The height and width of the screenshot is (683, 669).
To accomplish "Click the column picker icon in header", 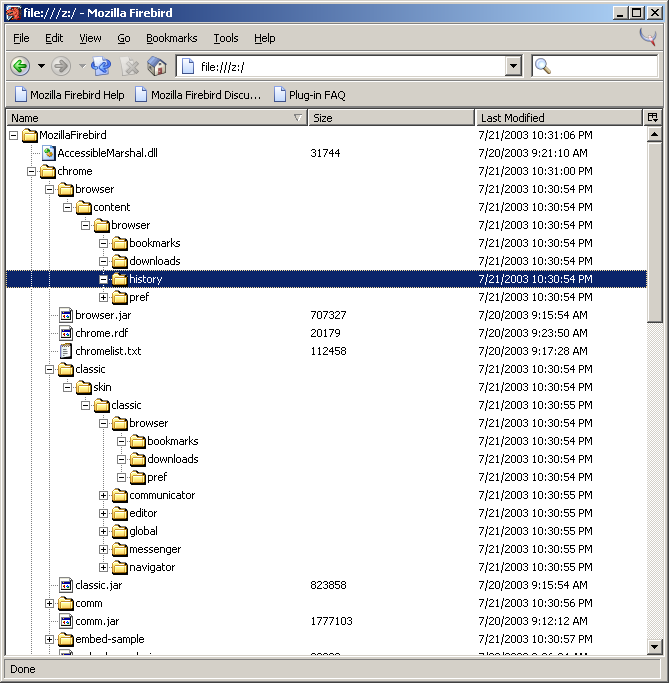I will tap(653, 117).
